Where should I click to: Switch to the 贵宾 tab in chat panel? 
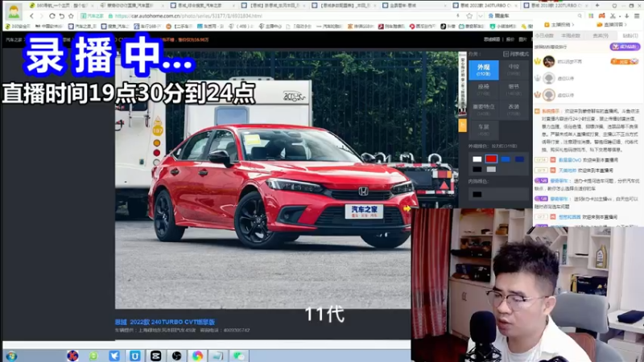601,35
